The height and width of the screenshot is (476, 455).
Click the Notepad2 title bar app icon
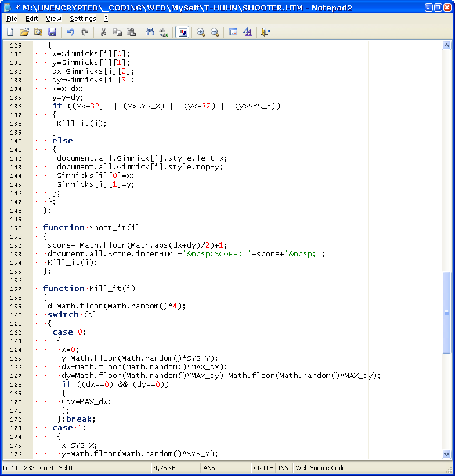(8, 8)
